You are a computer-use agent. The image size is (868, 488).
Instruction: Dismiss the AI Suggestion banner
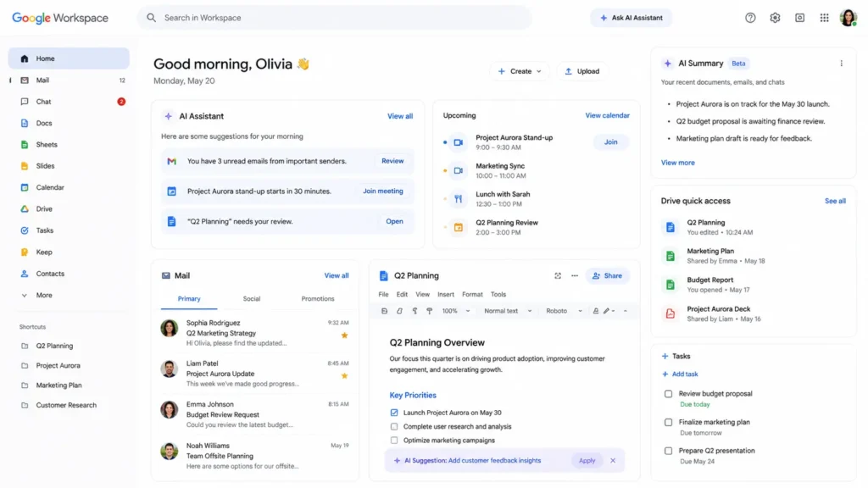pyautogui.click(x=613, y=460)
